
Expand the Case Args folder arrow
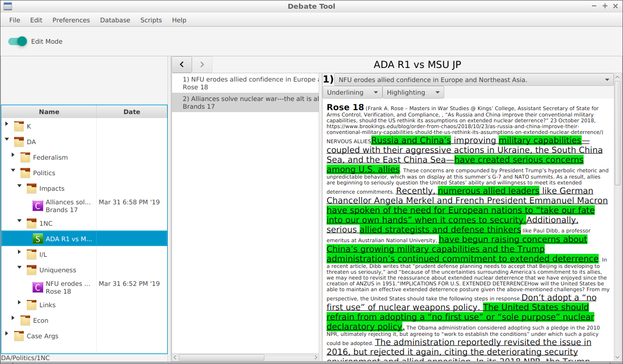coord(6,334)
